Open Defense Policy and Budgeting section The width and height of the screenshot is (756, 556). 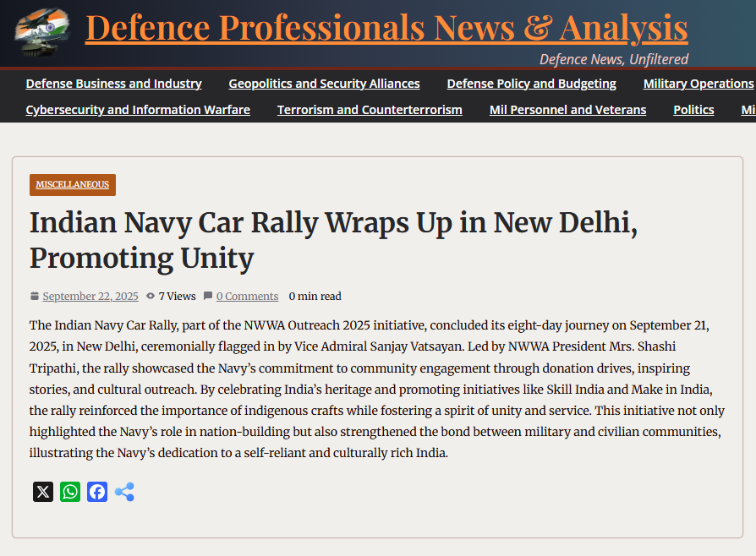[x=531, y=84]
